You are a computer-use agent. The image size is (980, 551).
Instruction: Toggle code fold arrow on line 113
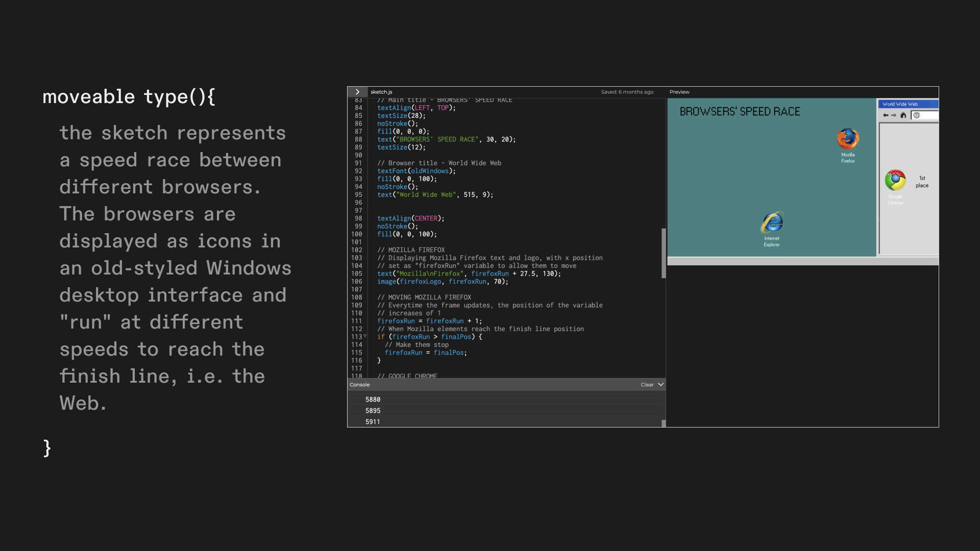pos(365,337)
